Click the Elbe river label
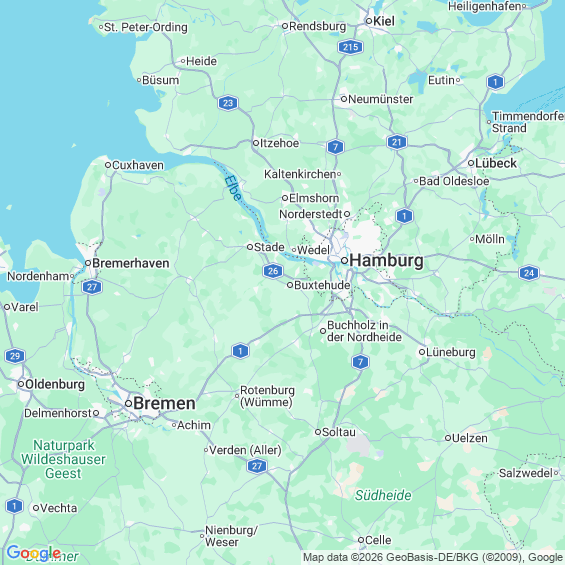565x565 pixels. tap(233, 188)
